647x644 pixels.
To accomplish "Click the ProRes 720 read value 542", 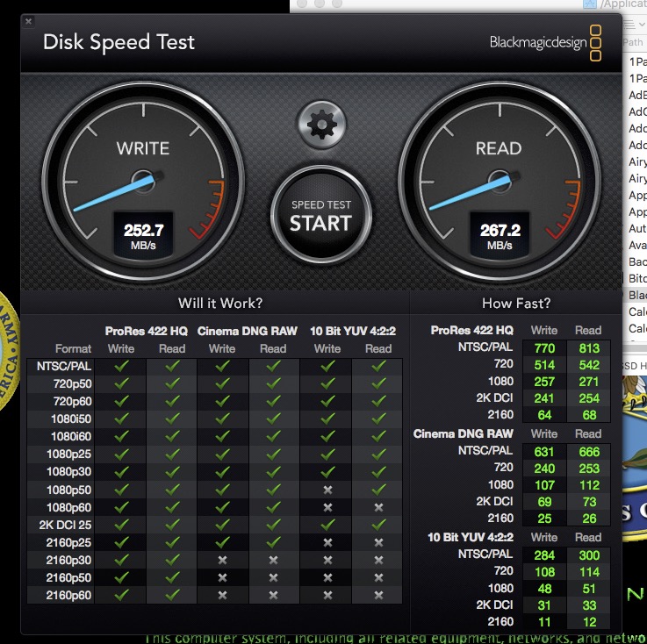I will [x=589, y=365].
